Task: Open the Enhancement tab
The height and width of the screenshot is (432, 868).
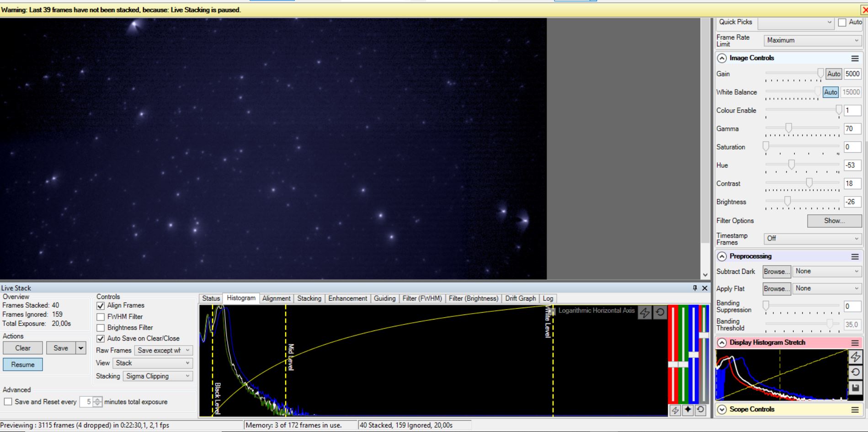Action: 347,299
